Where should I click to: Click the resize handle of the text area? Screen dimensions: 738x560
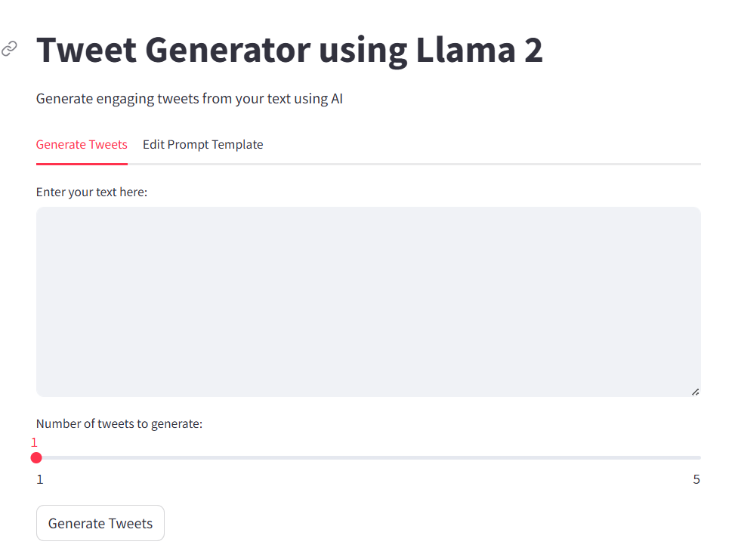pos(694,391)
